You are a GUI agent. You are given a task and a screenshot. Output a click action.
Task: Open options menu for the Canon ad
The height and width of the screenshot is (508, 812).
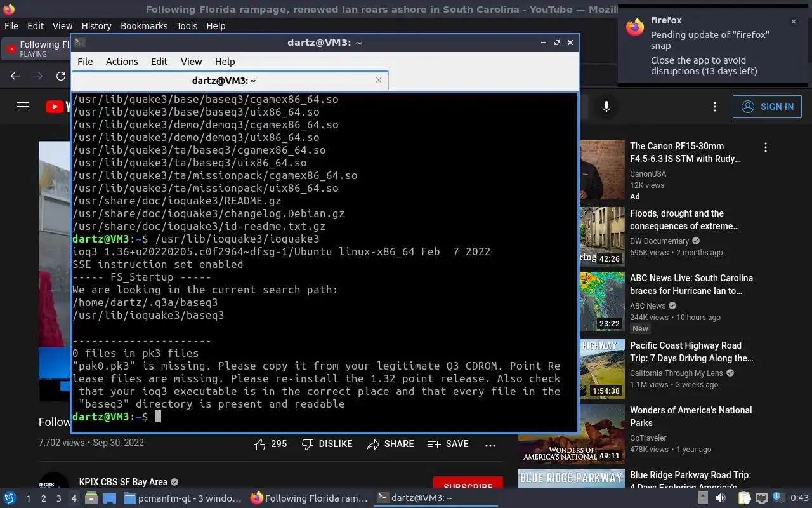click(766, 147)
